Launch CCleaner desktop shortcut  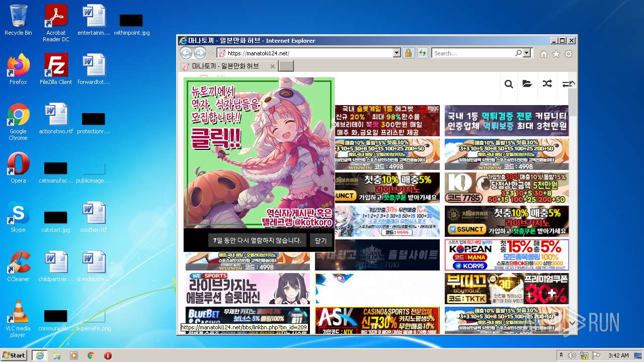click(x=18, y=266)
